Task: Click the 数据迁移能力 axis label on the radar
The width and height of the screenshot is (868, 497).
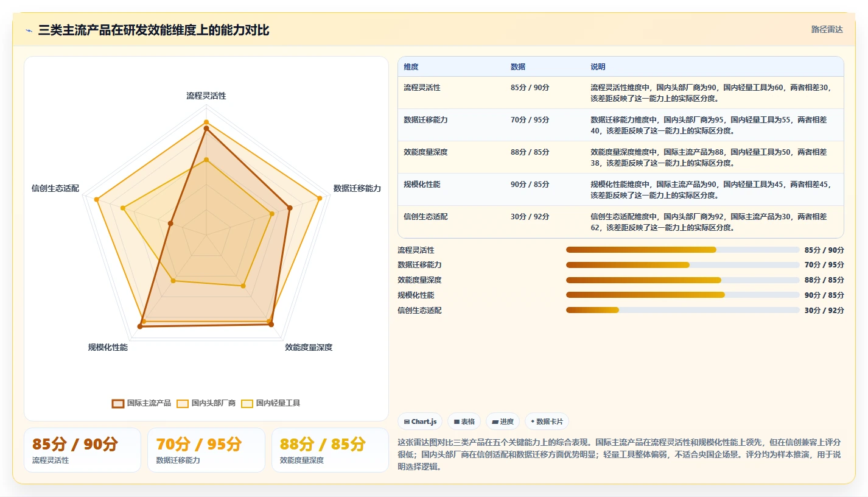Action: pos(357,189)
